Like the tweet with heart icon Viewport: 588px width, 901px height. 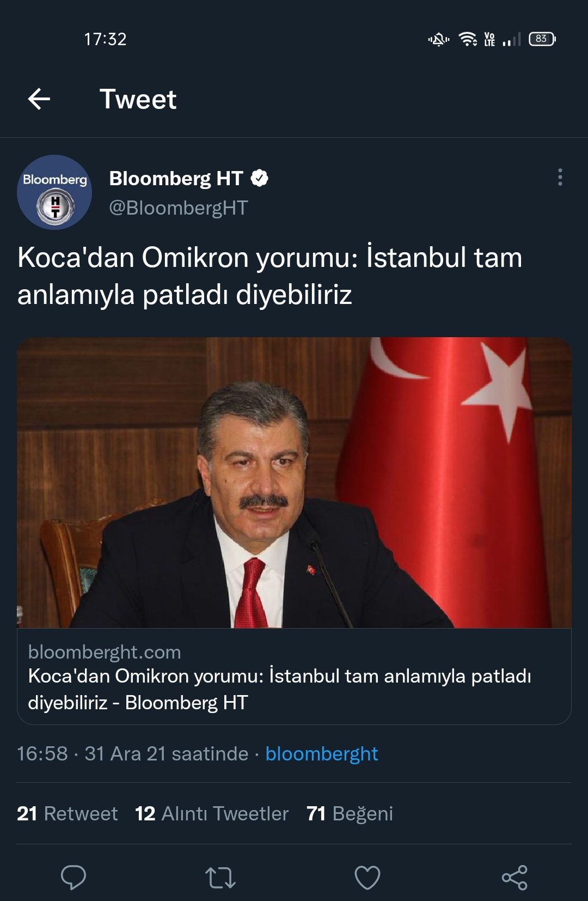367,878
